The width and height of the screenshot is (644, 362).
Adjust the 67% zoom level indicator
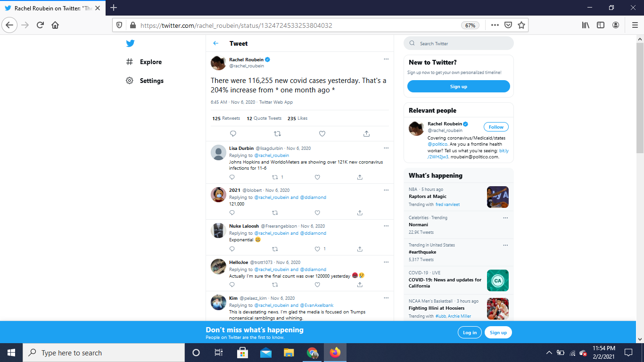(x=470, y=25)
